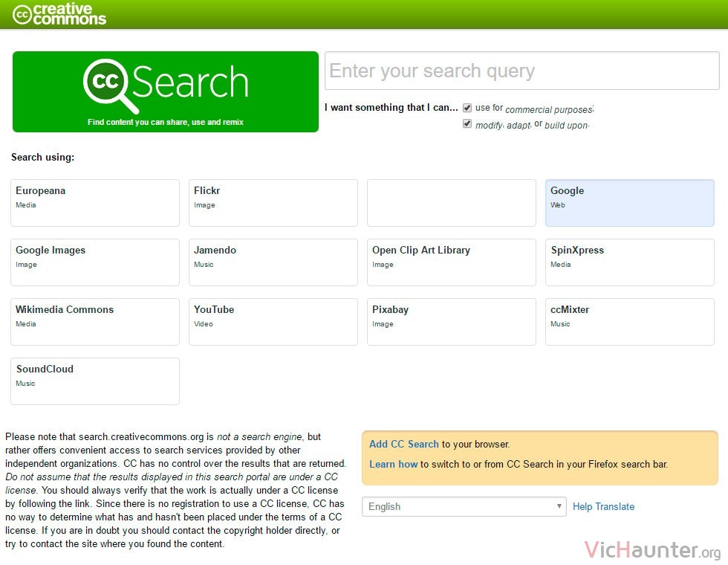The image size is (728, 565).
Task: Click the 'commercial purposes' label text
Action: tap(549, 110)
